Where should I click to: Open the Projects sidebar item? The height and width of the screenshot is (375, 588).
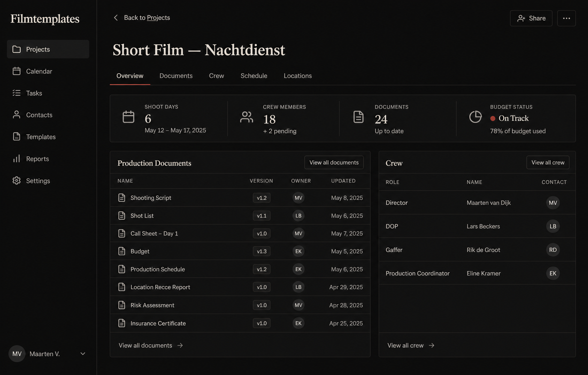click(48, 49)
